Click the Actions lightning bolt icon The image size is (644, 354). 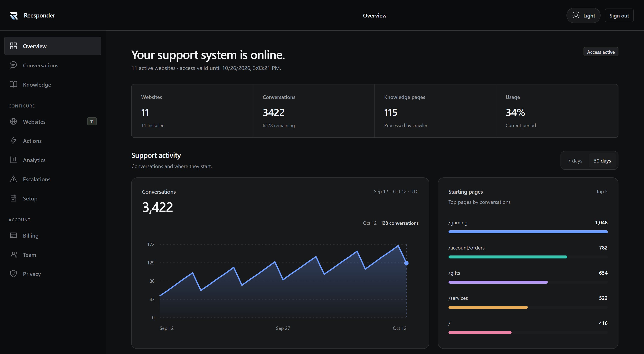pos(13,141)
